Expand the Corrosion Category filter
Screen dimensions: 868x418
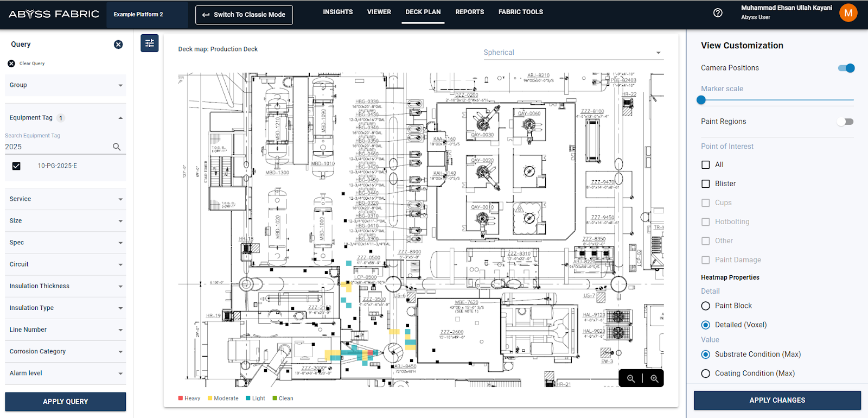pyautogui.click(x=65, y=352)
